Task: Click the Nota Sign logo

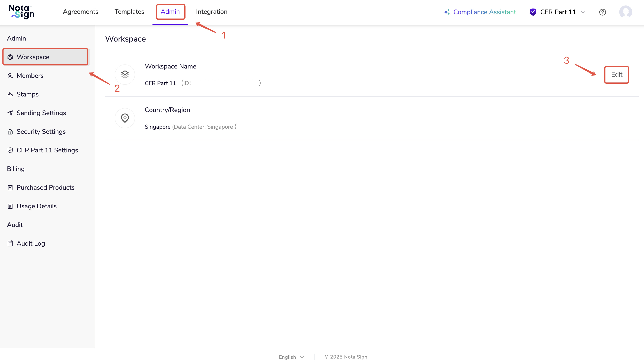Action: (22, 12)
